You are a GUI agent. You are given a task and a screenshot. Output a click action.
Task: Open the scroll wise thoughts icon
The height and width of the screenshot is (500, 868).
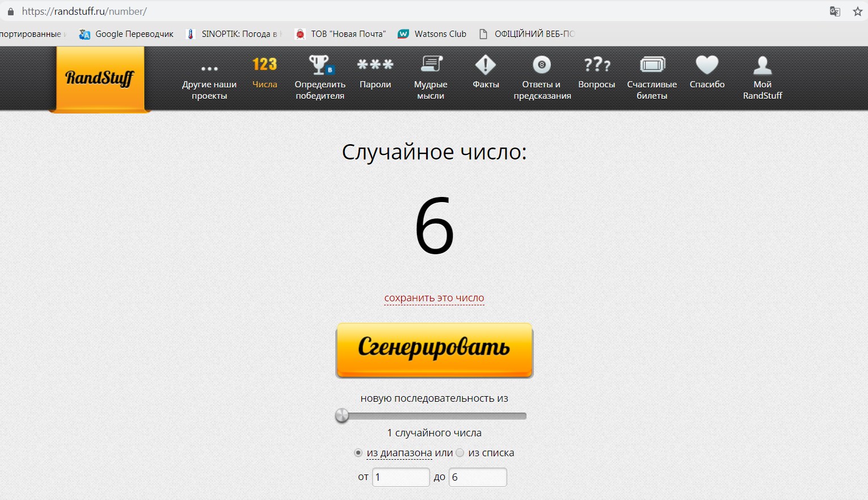(431, 64)
